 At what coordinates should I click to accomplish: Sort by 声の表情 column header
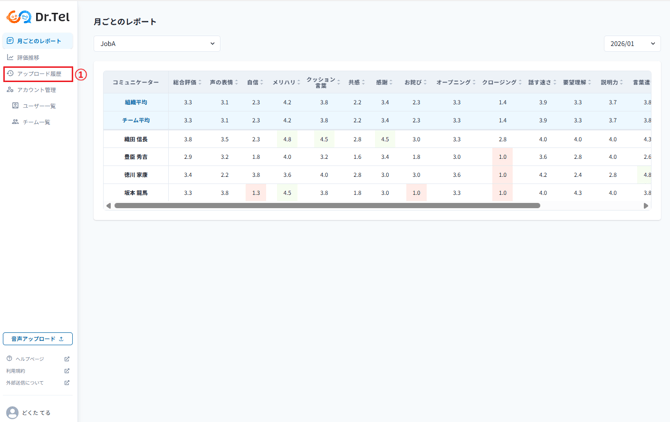point(224,82)
